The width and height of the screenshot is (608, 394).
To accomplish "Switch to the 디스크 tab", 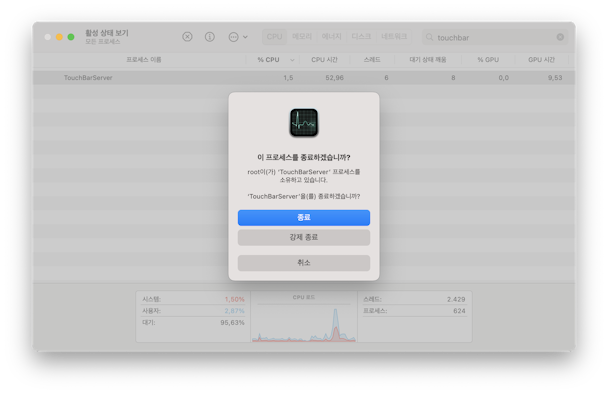I will click(x=361, y=36).
